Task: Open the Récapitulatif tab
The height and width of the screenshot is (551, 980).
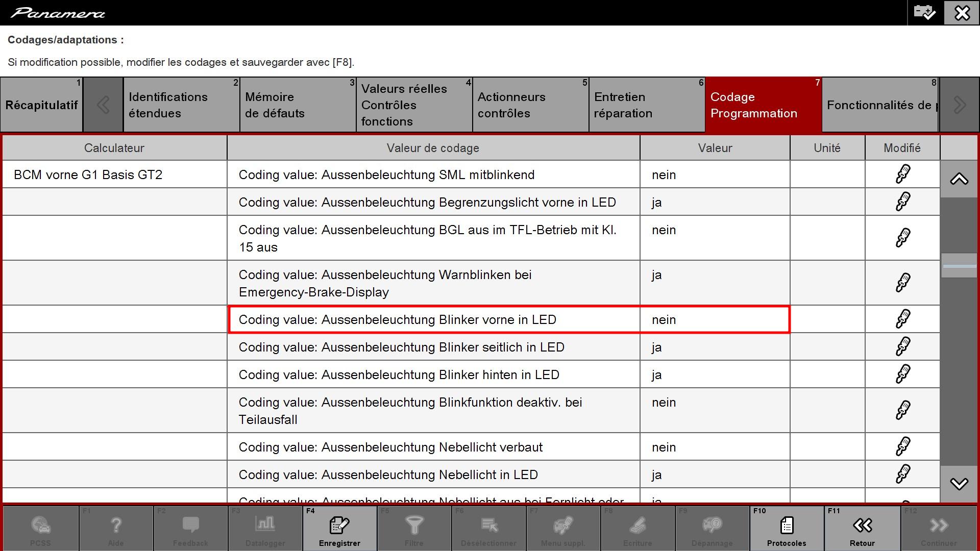Action: (x=41, y=105)
